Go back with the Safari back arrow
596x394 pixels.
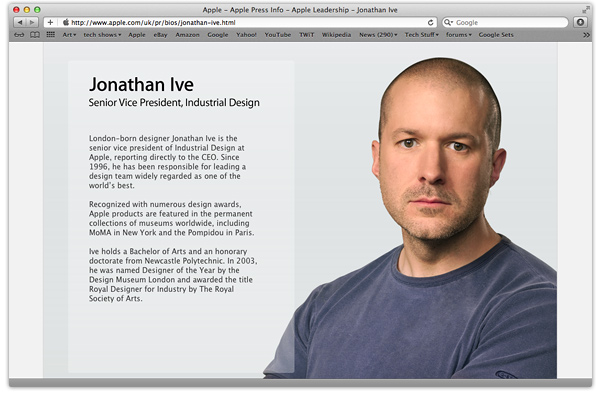coord(20,22)
